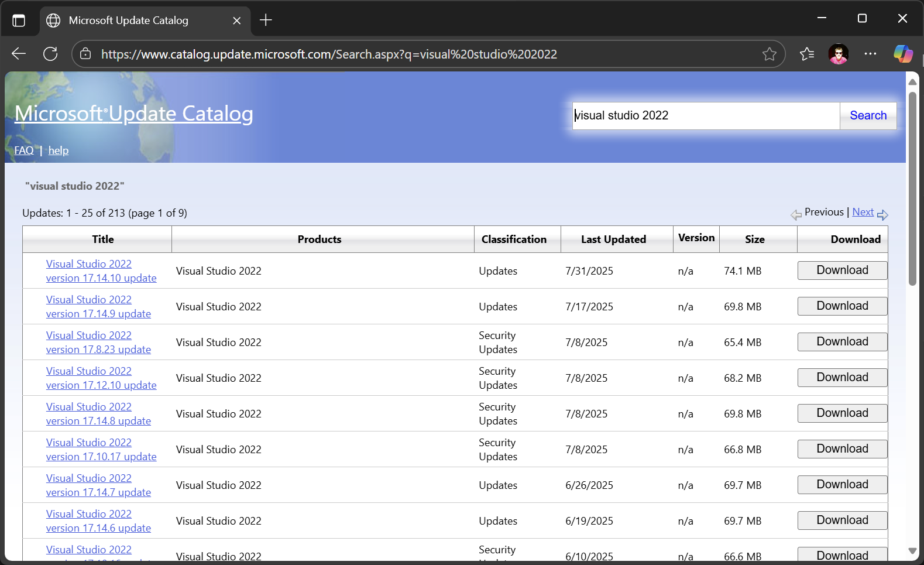This screenshot has width=924, height=565.
Task: Click the scrollbar down arrow
Action: click(912, 550)
